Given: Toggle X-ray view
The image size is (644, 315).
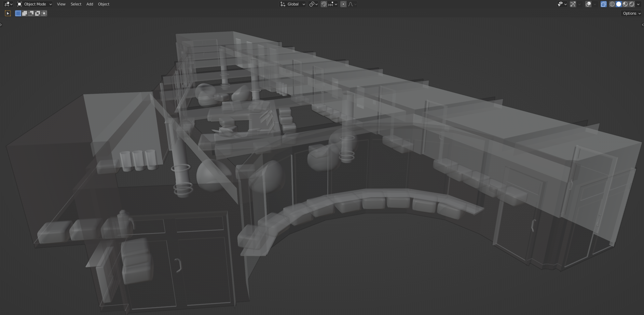Looking at the screenshot, I should pyautogui.click(x=604, y=4).
